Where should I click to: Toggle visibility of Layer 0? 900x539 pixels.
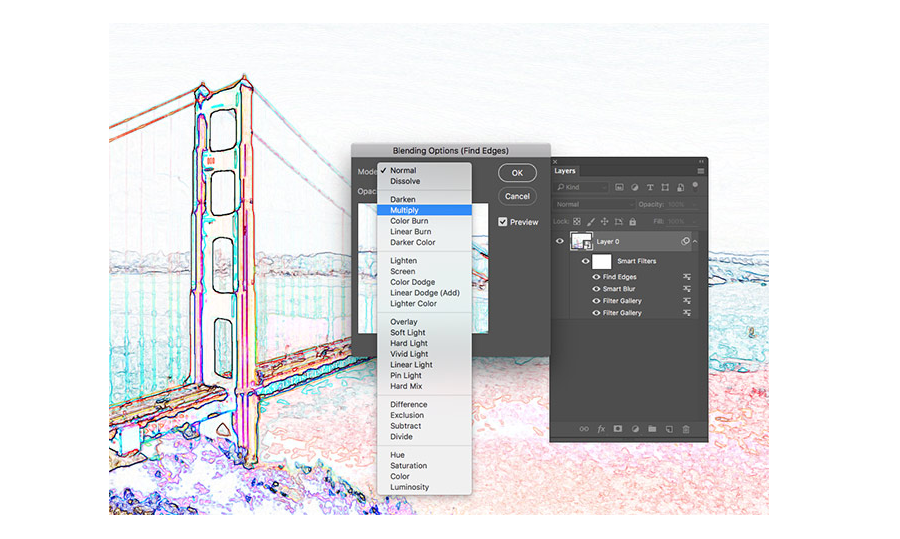(560, 242)
